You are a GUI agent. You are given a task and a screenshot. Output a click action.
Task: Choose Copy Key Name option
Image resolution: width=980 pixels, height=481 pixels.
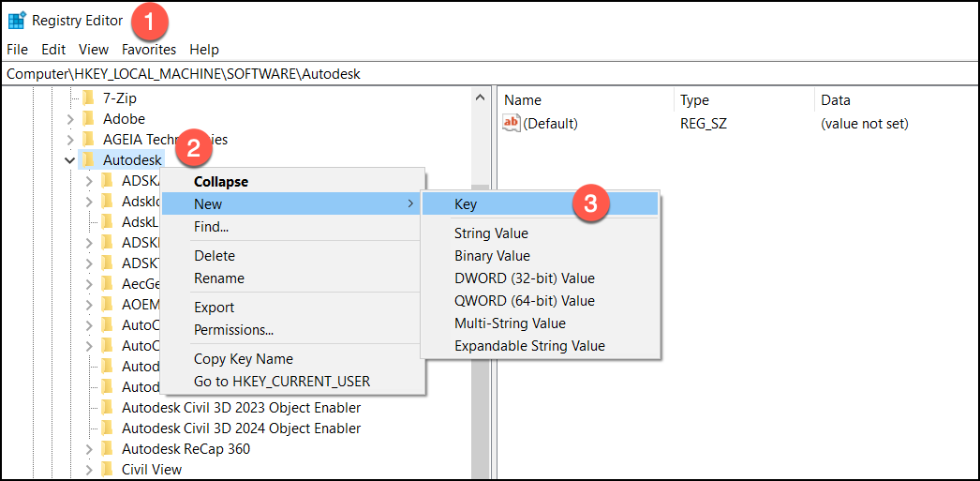click(x=243, y=358)
